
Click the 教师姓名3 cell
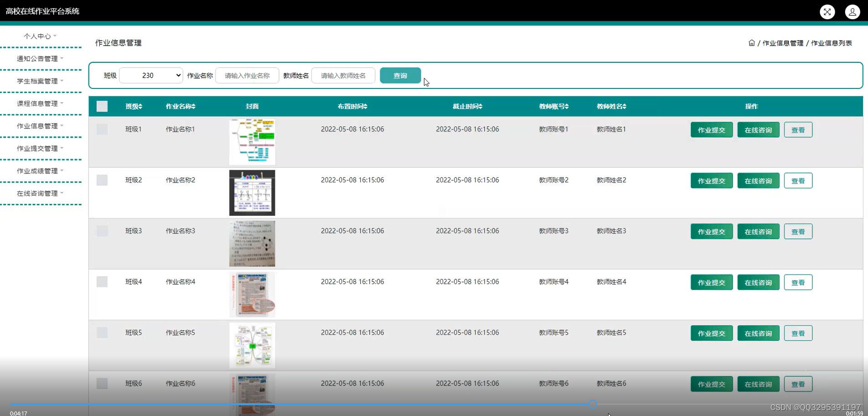[611, 231]
